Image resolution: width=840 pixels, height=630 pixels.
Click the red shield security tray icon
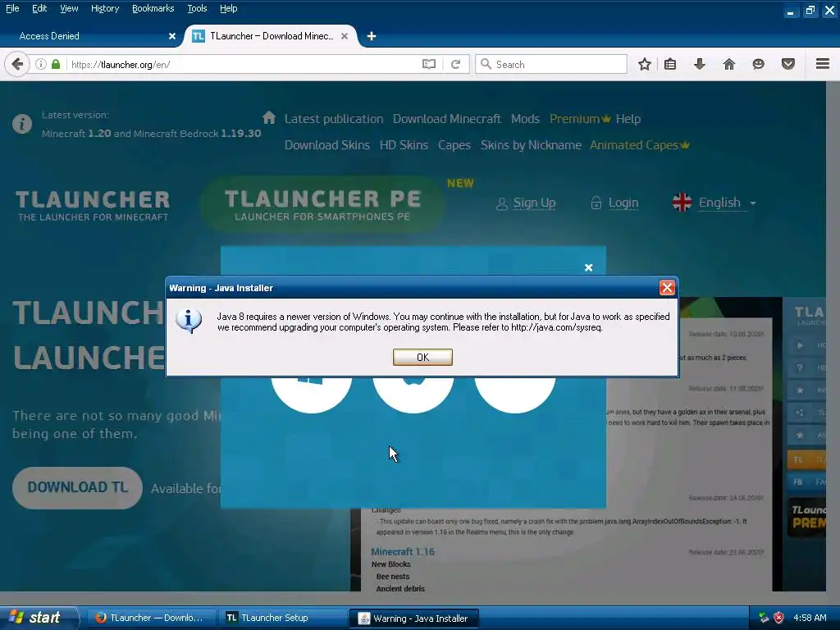(778, 618)
